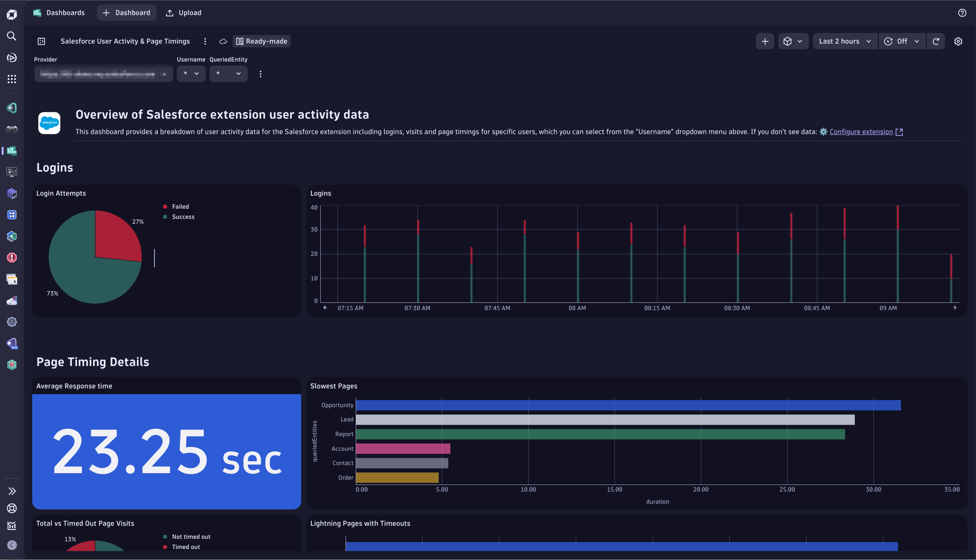Screen dimensions: 976x560
Task: Open the Provider variable field
Action: pyautogui.click(x=104, y=74)
